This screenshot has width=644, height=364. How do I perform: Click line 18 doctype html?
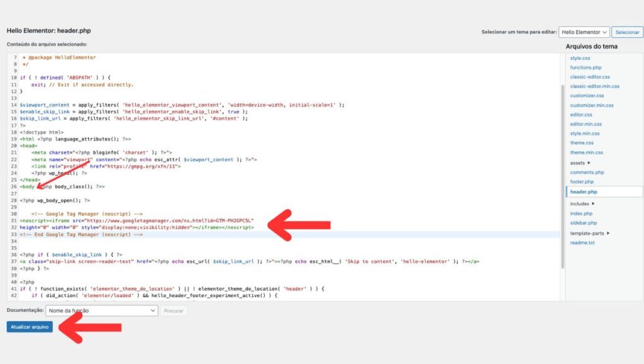[42, 132]
